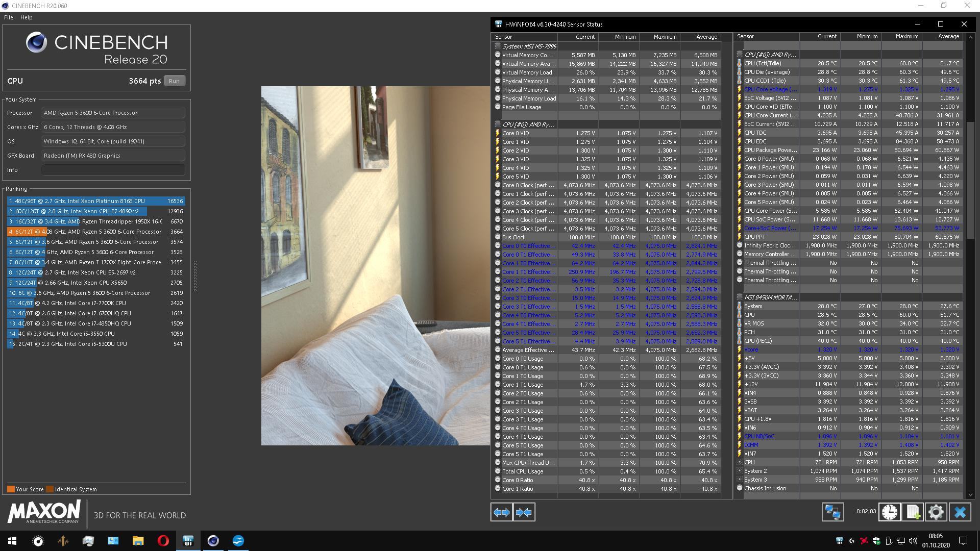This screenshot has height=551, width=980.
Task: Click the red tray icon in the system tray
Action: pos(864,541)
